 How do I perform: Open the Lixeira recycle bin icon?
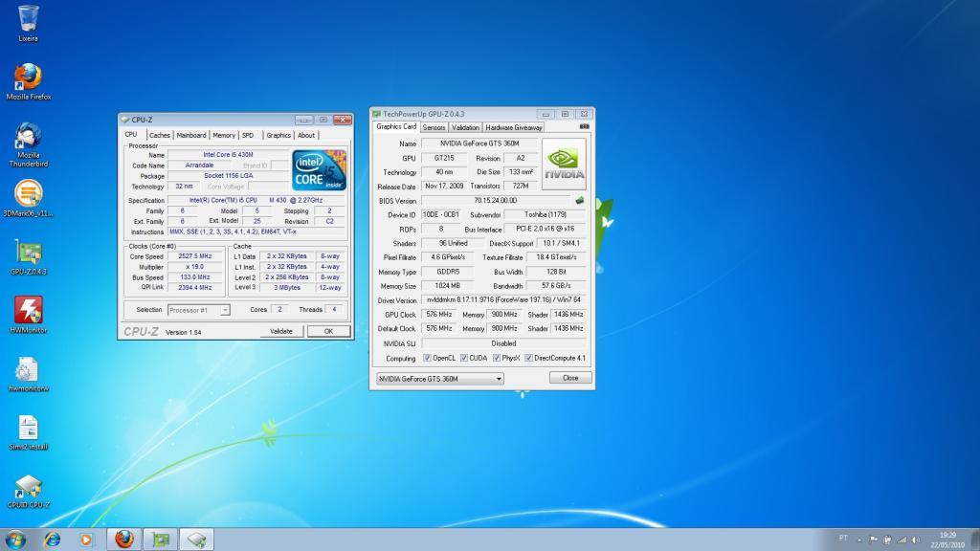click(28, 23)
